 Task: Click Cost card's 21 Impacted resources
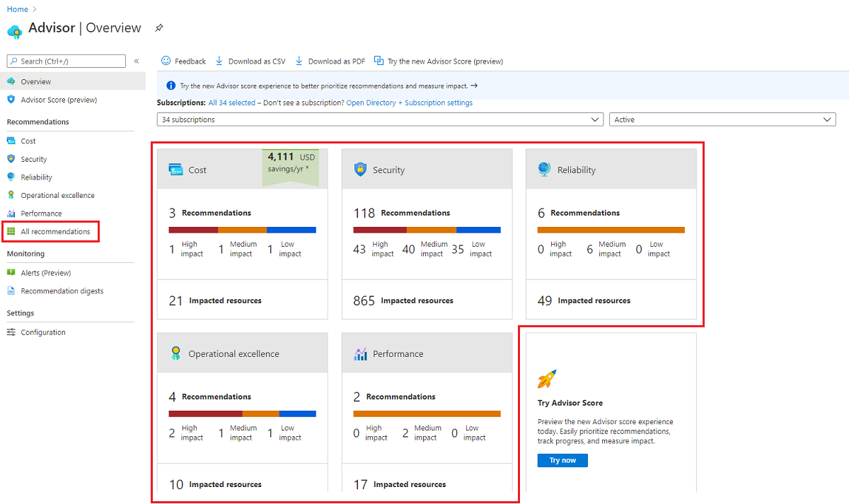(x=215, y=300)
